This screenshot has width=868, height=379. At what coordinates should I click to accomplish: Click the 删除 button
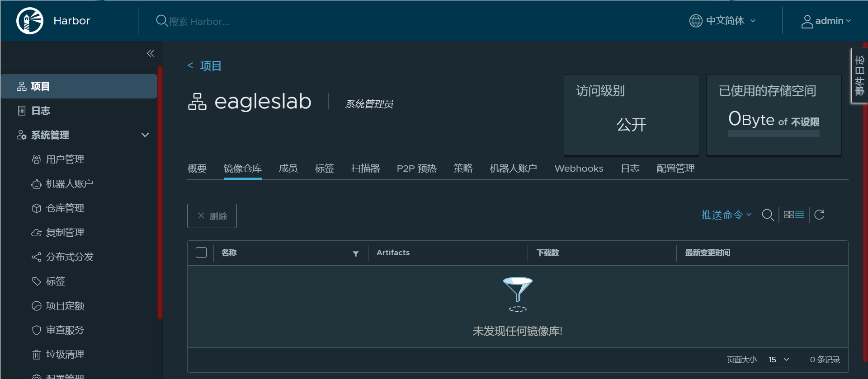212,216
